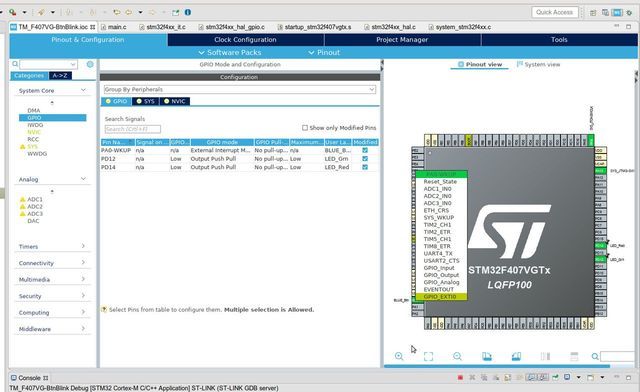Open Pinout dropdown menu
Image resolution: width=640 pixels, height=392 pixels.
tap(324, 52)
